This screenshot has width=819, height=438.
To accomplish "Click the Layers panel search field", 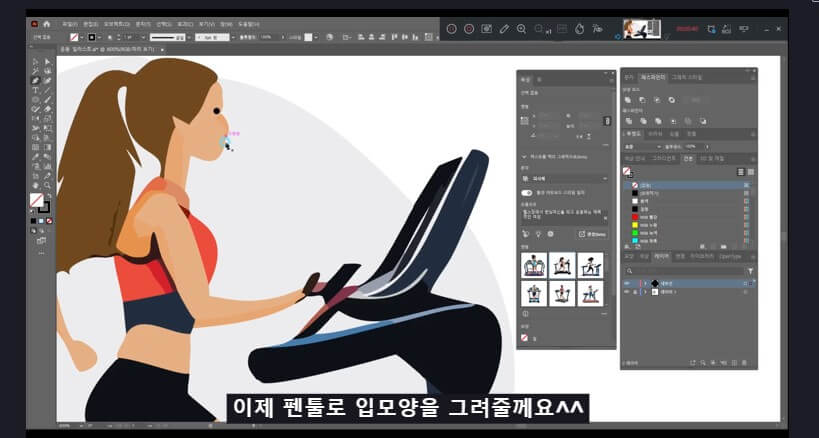I will [x=685, y=271].
